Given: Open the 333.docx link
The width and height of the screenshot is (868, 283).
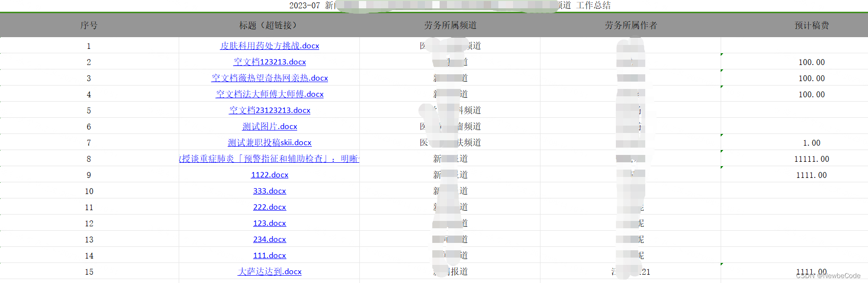Looking at the screenshot, I should tap(269, 191).
